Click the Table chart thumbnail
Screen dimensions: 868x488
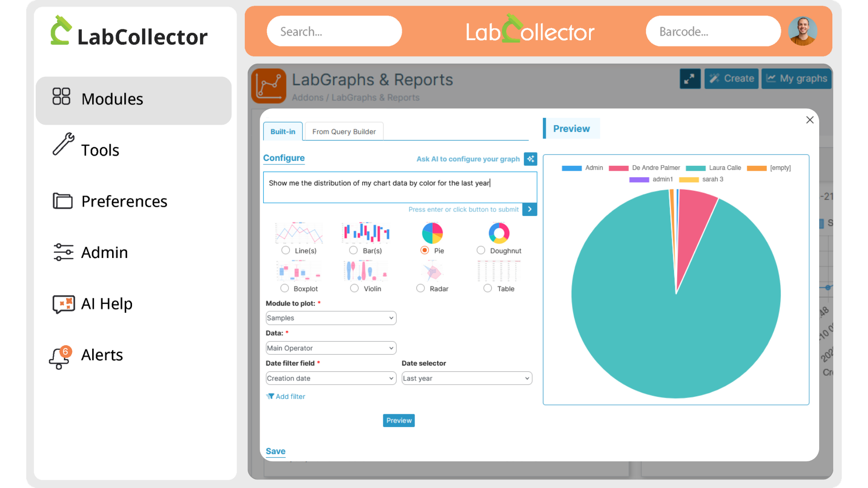pyautogui.click(x=499, y=271)
